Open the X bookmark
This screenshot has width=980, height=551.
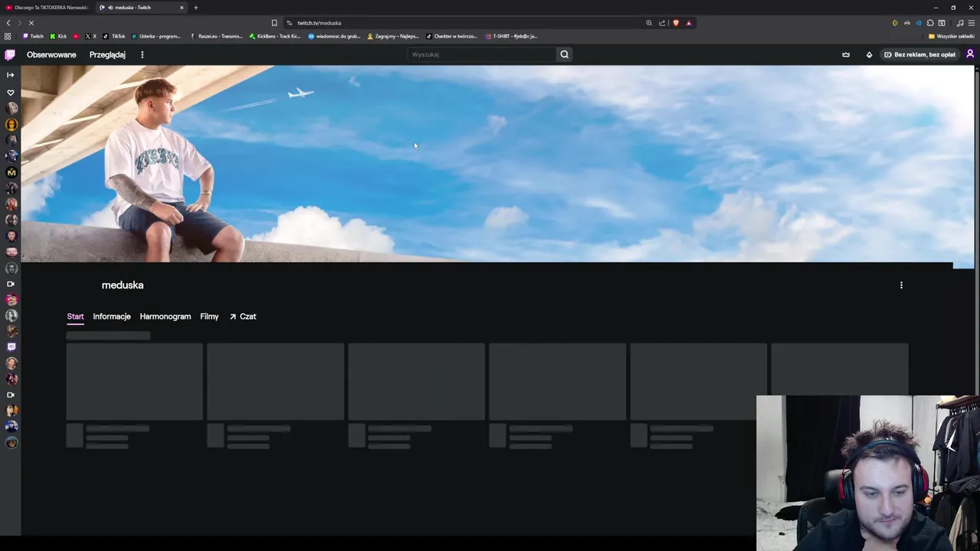pos(90,36)
